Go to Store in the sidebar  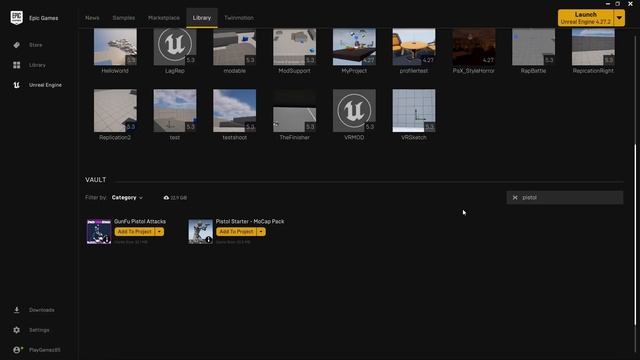coord(36,45)
